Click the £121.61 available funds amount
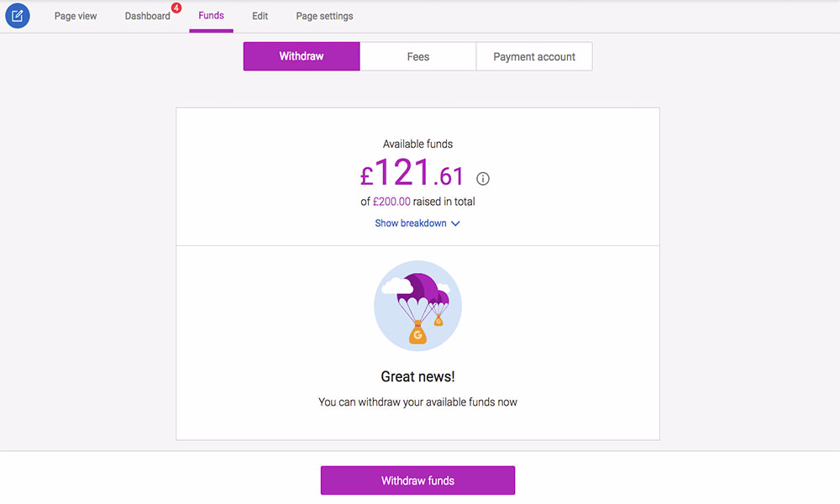The image size is (840, 504). pos(412,173)
